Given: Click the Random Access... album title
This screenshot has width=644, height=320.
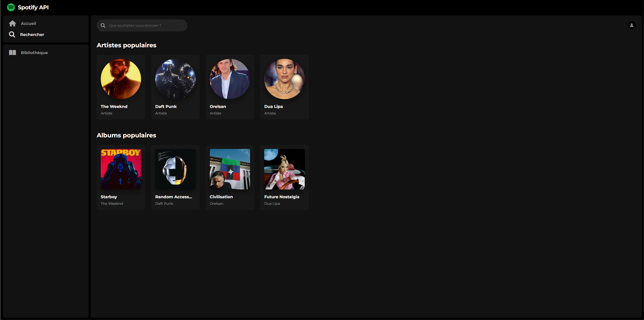Looking at the screenshot, I should pos(174,197).
